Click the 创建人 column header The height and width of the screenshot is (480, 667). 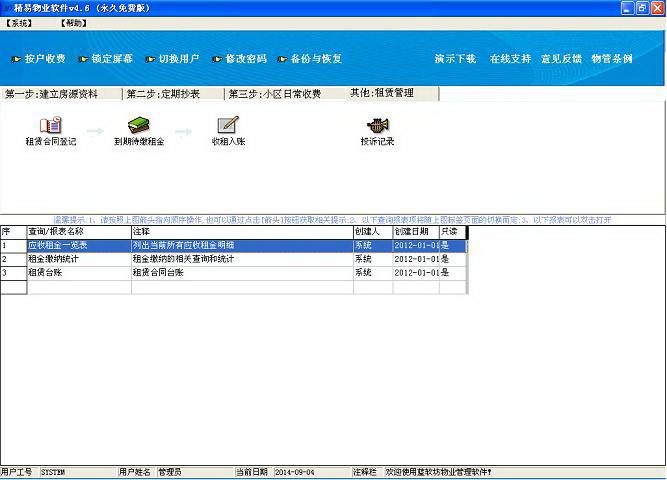373,232
